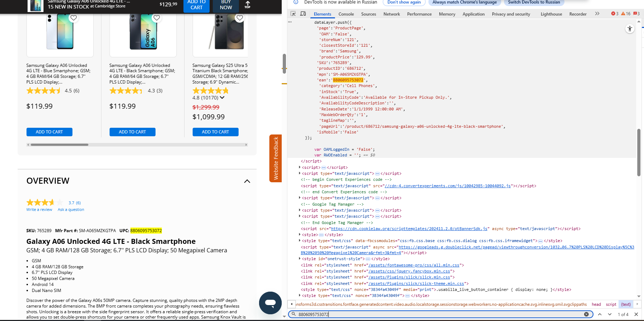Expand the plain <style> node triangle
The width and height of the screenshot is (644, 321).
coord(300,235)
